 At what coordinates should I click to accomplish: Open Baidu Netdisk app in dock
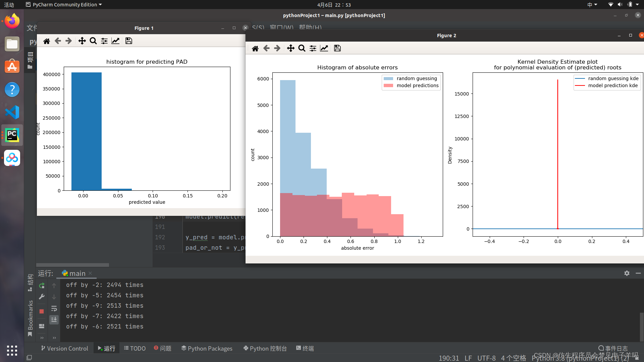[12, 158]
